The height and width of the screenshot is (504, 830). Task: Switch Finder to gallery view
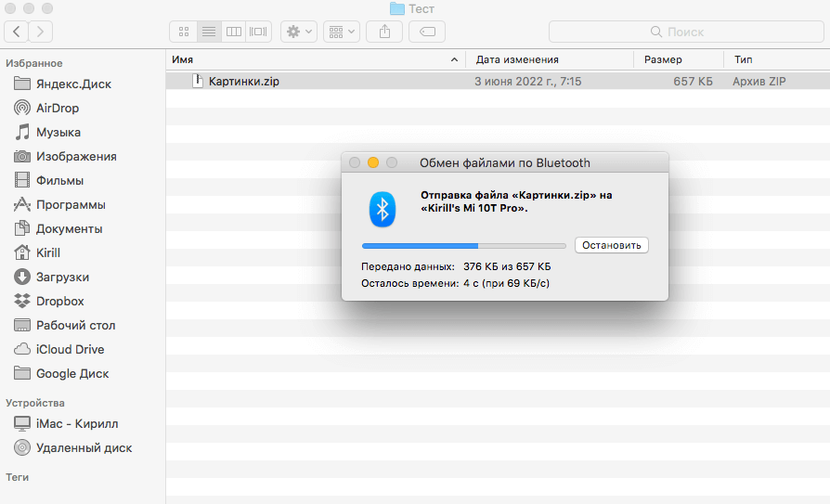click(x=259, y=32)
